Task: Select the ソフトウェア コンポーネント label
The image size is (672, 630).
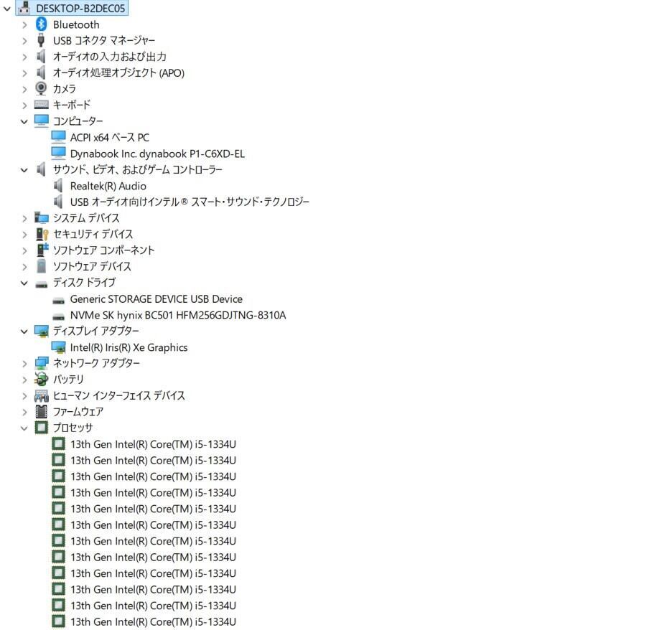Action: [x=103, y=250]
